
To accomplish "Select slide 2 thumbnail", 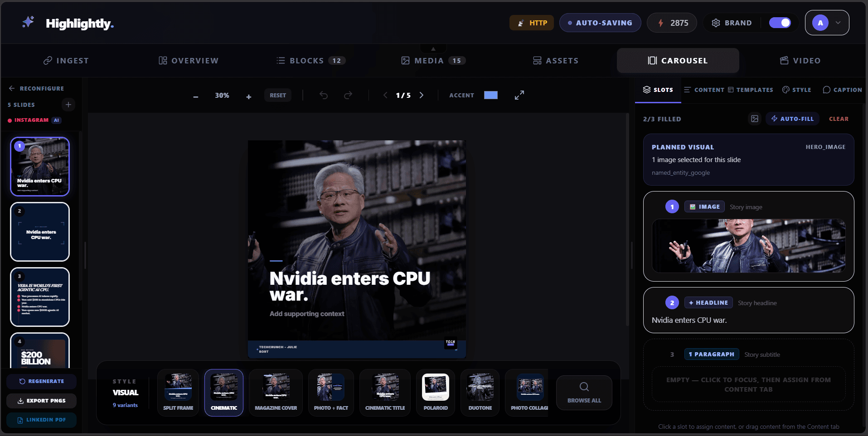I will tap(40, 232).
